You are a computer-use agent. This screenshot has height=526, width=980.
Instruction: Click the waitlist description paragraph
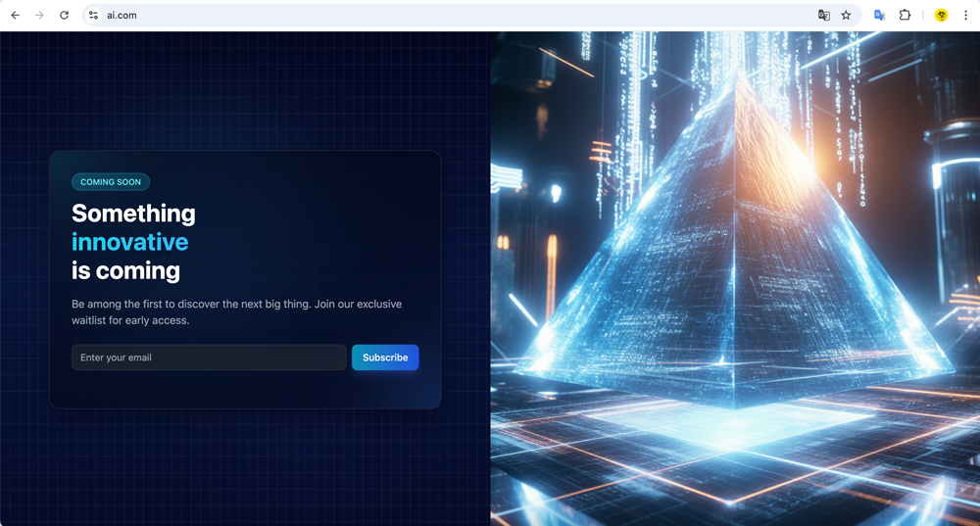237,311
